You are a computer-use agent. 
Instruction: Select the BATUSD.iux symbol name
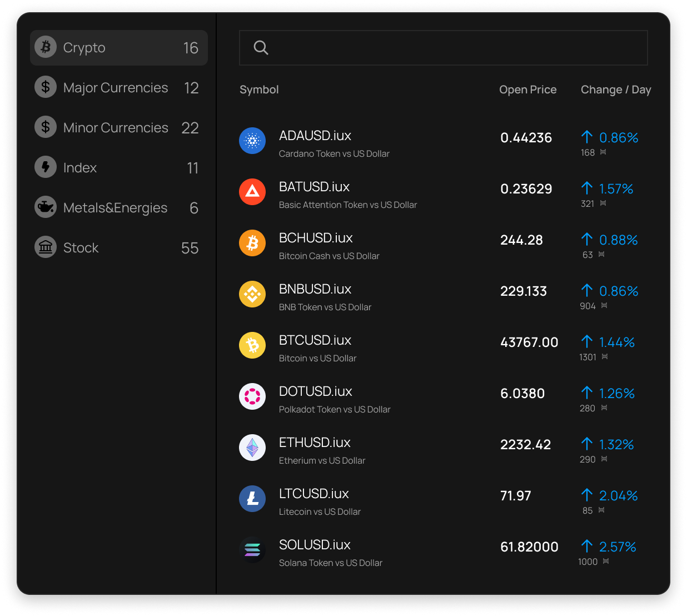(x=314, y=187)
